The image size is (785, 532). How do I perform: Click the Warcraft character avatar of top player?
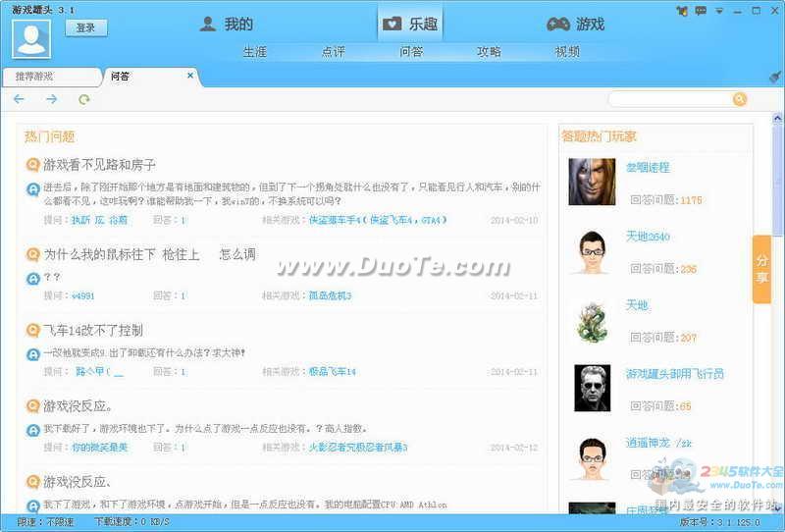click(x=592, y=182)
